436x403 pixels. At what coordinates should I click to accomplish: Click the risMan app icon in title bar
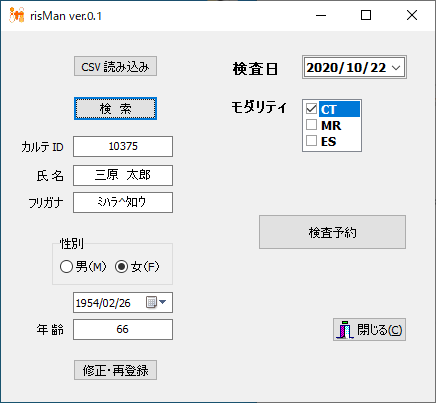click(x=17, y=15)
